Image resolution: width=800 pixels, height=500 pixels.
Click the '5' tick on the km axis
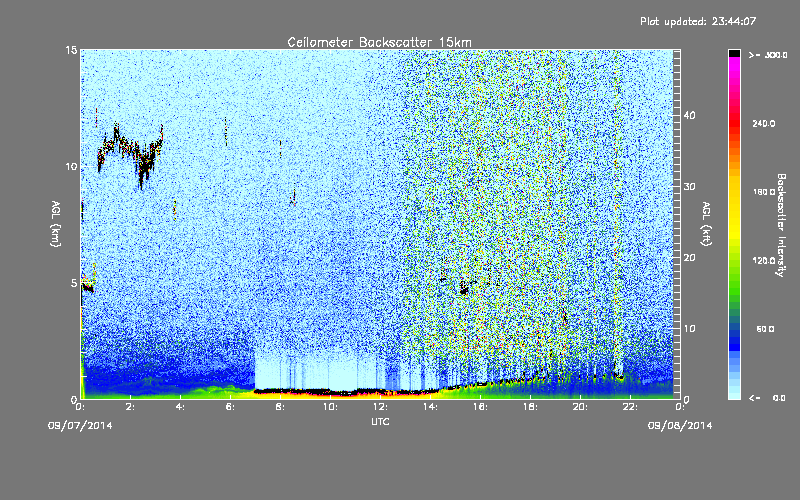coord(74,283)
